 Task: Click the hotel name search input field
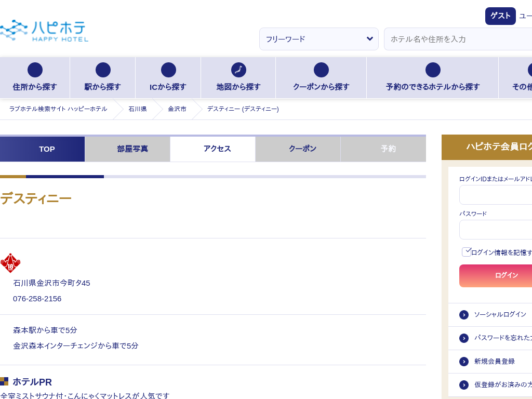pyautogui.click(x=457, y=39)
